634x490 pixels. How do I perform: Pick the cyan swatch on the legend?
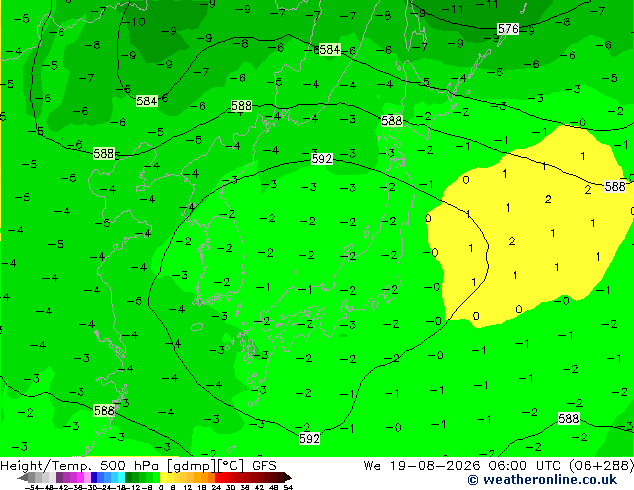(x=121, y=477)
